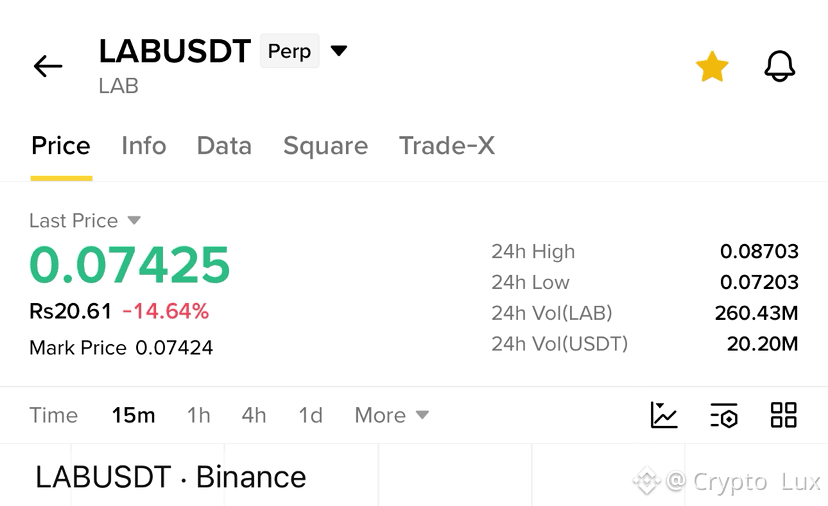Go back using the arrow icon
This screenshot has height=506, width=828.
(x=48, y=67)
